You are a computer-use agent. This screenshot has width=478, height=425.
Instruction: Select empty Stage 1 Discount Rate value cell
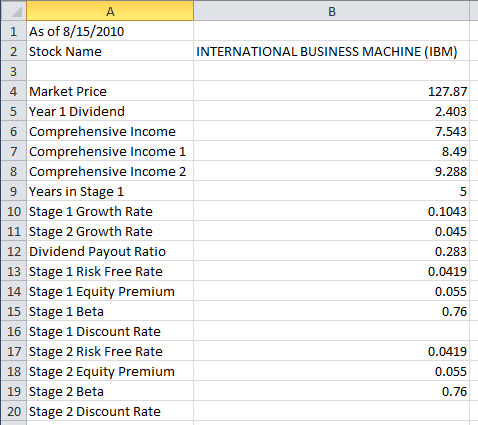pyautogui.click(x=331, y=331)
